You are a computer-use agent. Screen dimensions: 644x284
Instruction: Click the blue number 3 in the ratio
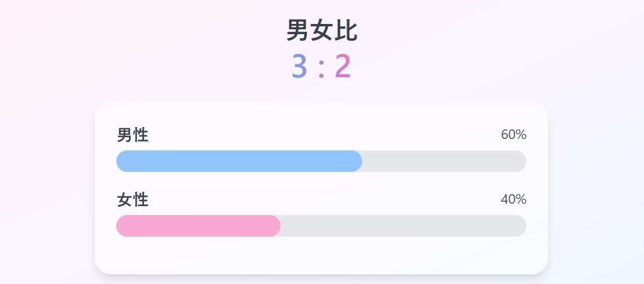pos(299,67)
